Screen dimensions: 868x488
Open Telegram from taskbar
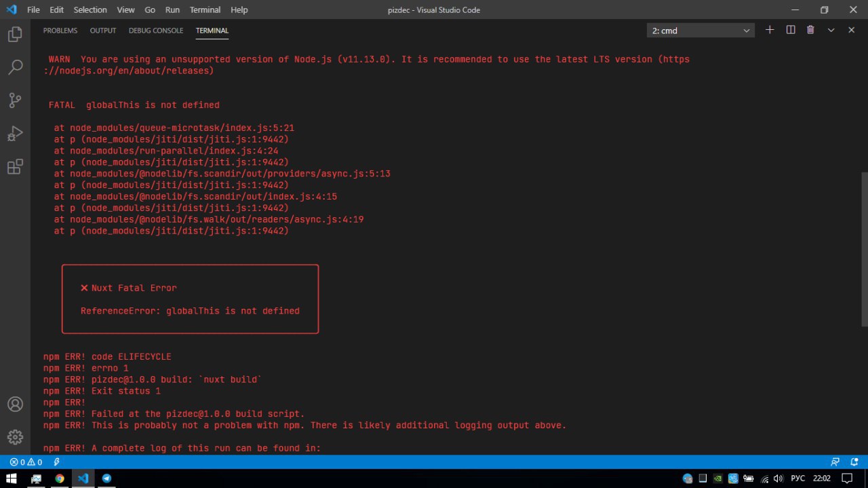[106, 478]
